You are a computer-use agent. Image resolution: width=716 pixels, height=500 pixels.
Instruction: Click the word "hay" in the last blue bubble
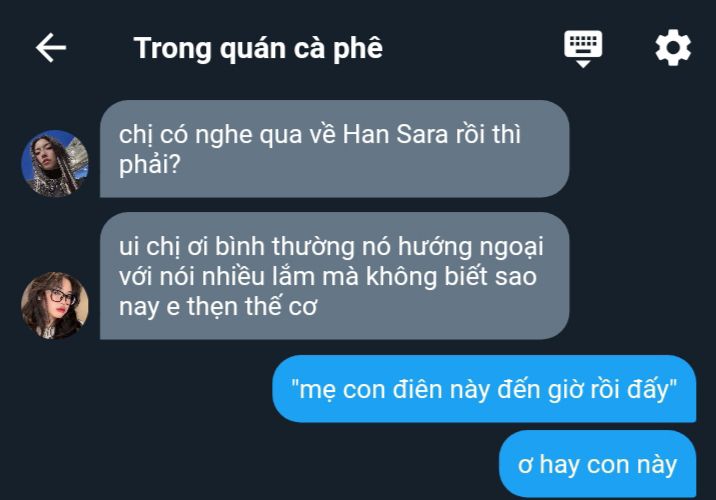(x=559, y=465)
